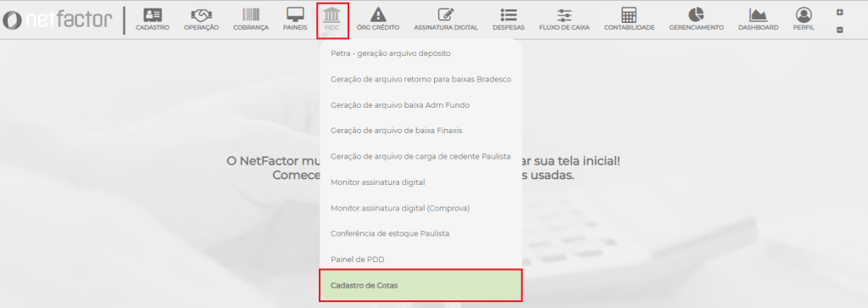Open the Fluxo de Caixa sliders icon
Viewport: 868px width, 308px height.
(564, 15)
